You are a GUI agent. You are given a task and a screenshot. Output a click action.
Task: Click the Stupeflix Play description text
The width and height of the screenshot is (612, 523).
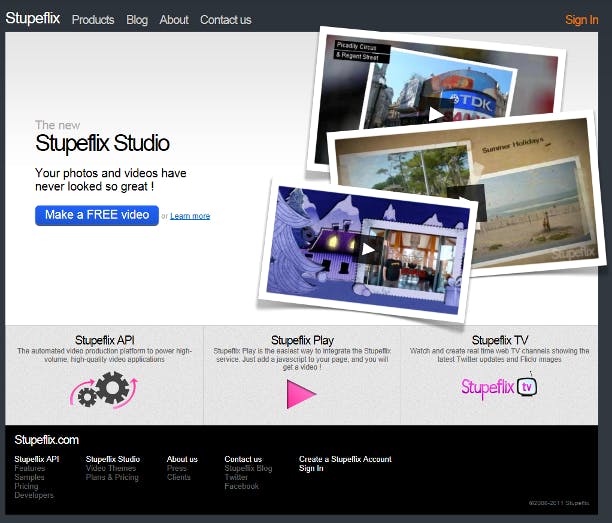(x=302, y=359)
